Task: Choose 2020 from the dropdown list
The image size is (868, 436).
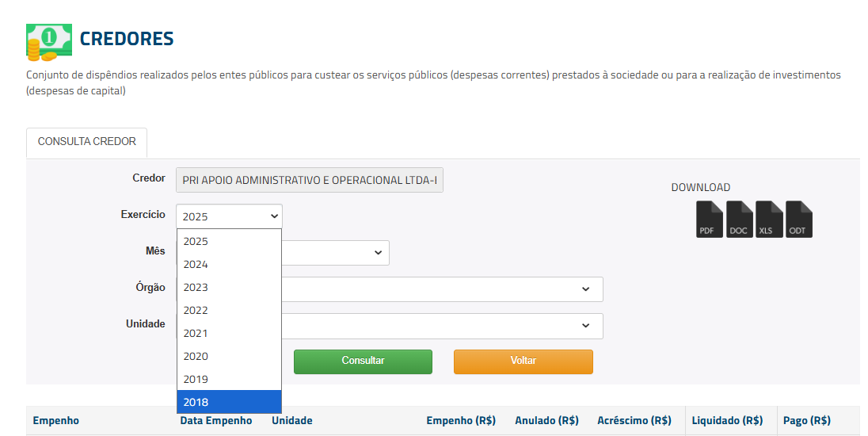Action: (228, 356)
